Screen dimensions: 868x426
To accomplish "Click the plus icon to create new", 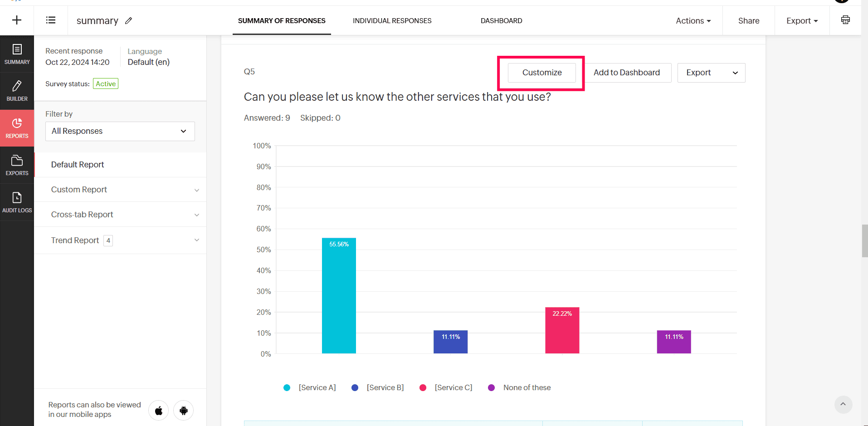I will pyautogui.click(x=17, y=20).
